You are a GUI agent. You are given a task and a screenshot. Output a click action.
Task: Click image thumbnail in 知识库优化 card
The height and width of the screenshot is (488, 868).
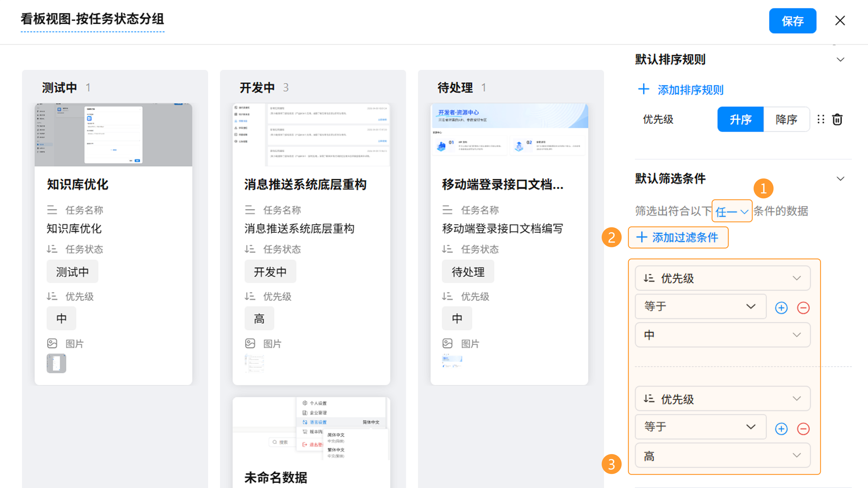pyautogui.click(x=56, y=363)
